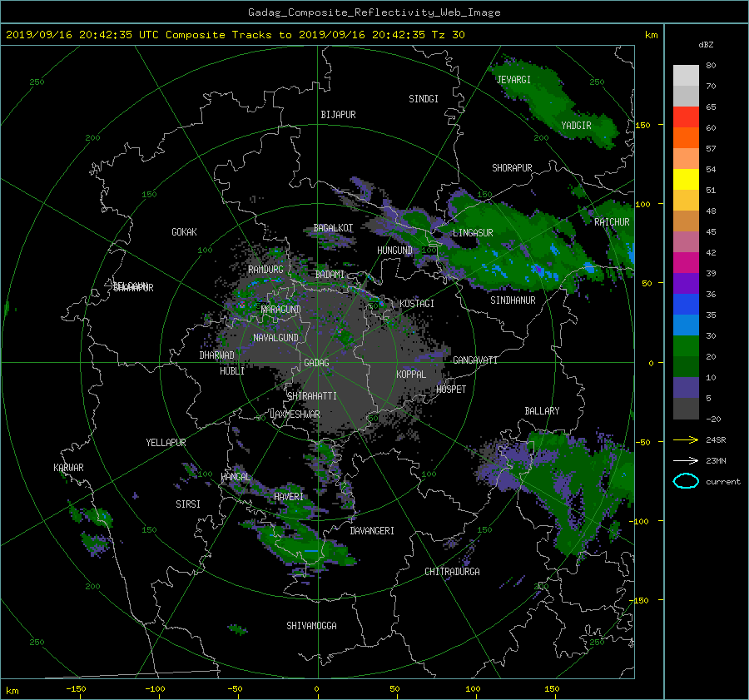Click the SHIVAMOGGA city label

click(311, 625)
